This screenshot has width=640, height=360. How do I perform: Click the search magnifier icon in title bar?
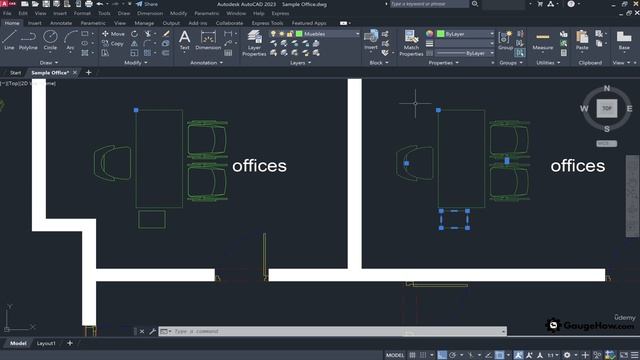[475, 4]
